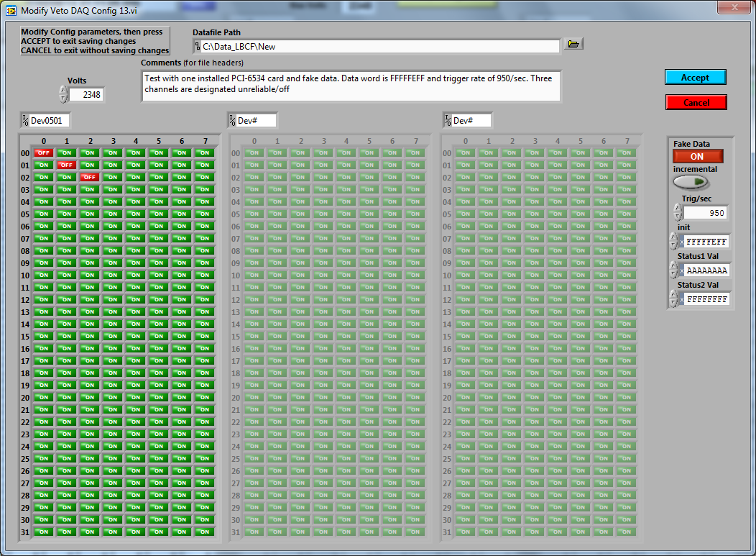The height and width of the screenshot is (556, 756).
Task: Click the Datafile Path text field
Action: point(377,47)
